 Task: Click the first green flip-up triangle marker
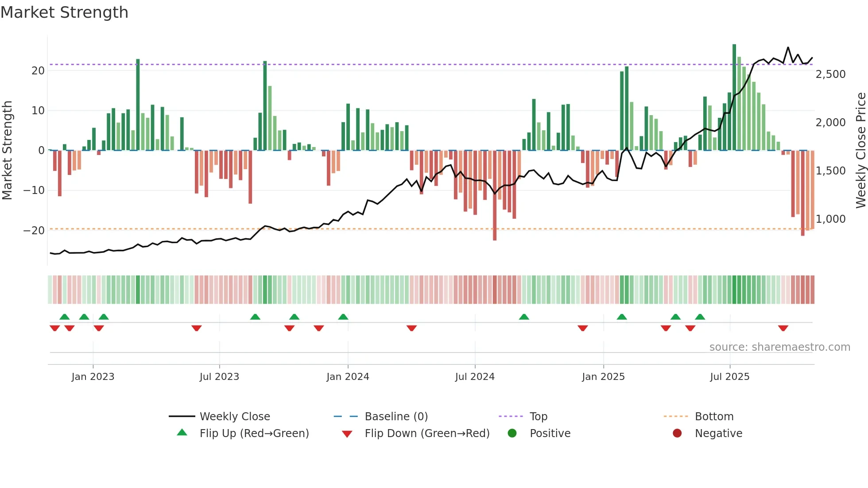(65, 317)
